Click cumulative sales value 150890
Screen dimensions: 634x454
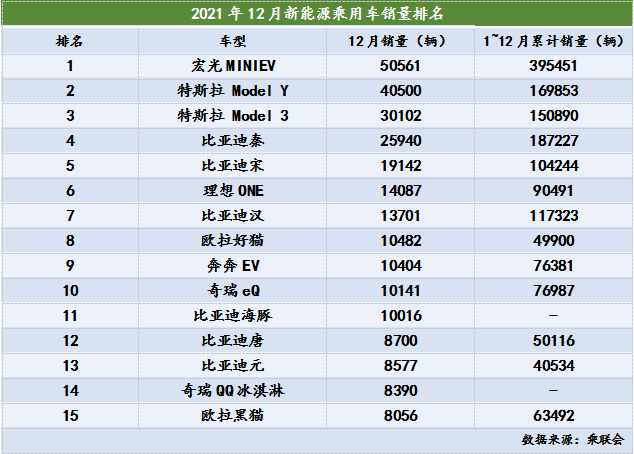[x=554, y=116]
